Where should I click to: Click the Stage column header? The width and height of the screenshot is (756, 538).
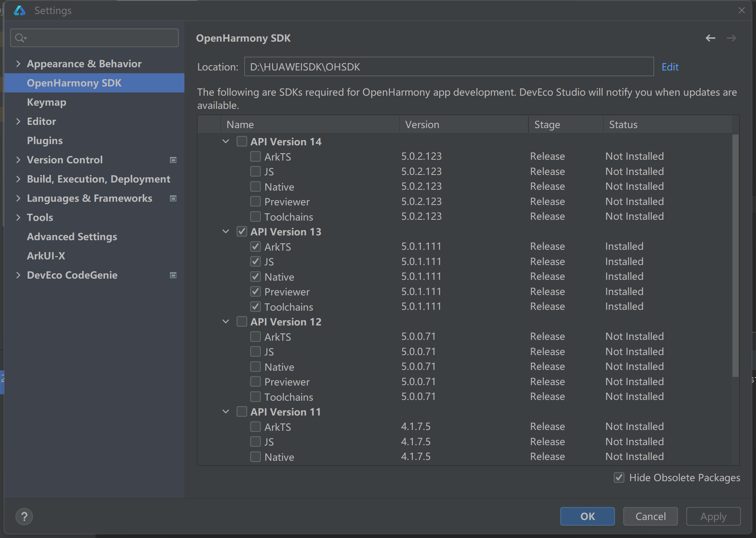coord(566,124)
